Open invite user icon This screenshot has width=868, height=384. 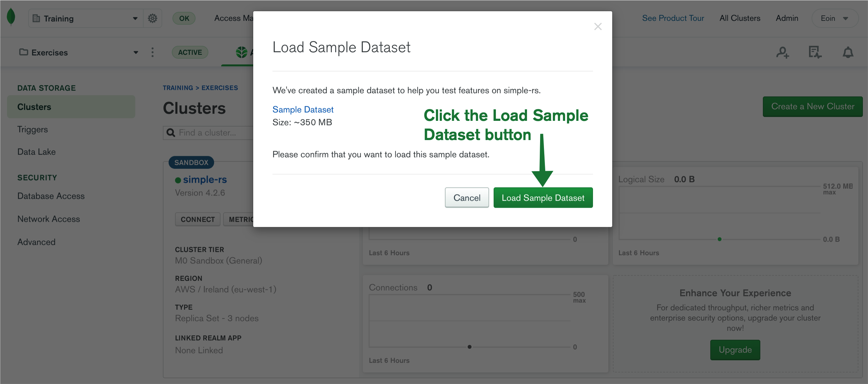coord(782,52)
